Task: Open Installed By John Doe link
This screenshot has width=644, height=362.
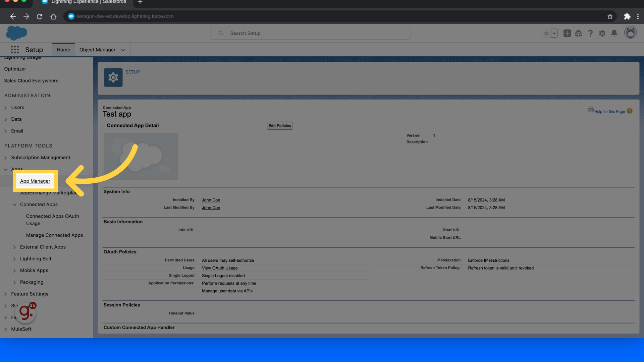Action: click(x=211, y=200)
